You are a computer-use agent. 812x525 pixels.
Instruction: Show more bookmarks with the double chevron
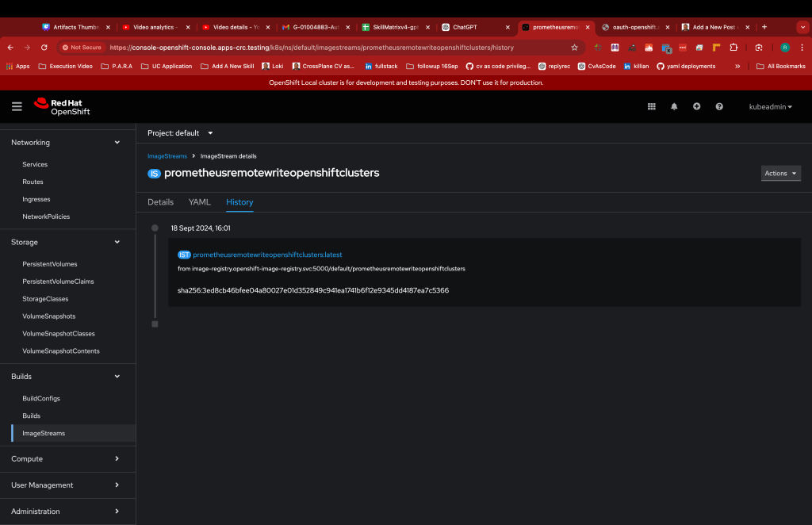[737, 67]
